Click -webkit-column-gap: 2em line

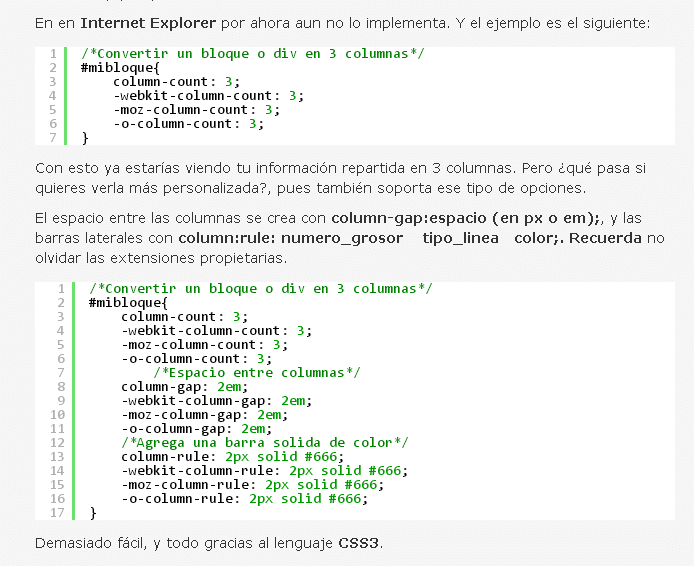pyautogui.click(x=217, y=401)
